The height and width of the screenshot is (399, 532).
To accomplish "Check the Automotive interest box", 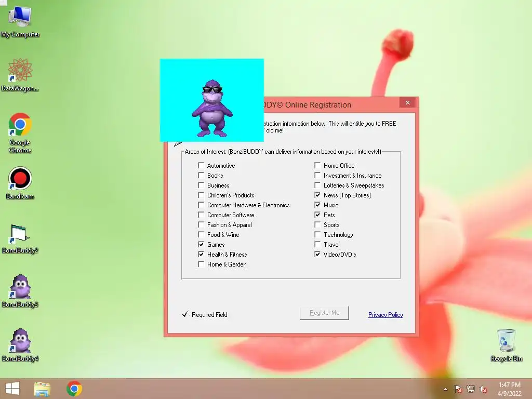I will (201, 166).
